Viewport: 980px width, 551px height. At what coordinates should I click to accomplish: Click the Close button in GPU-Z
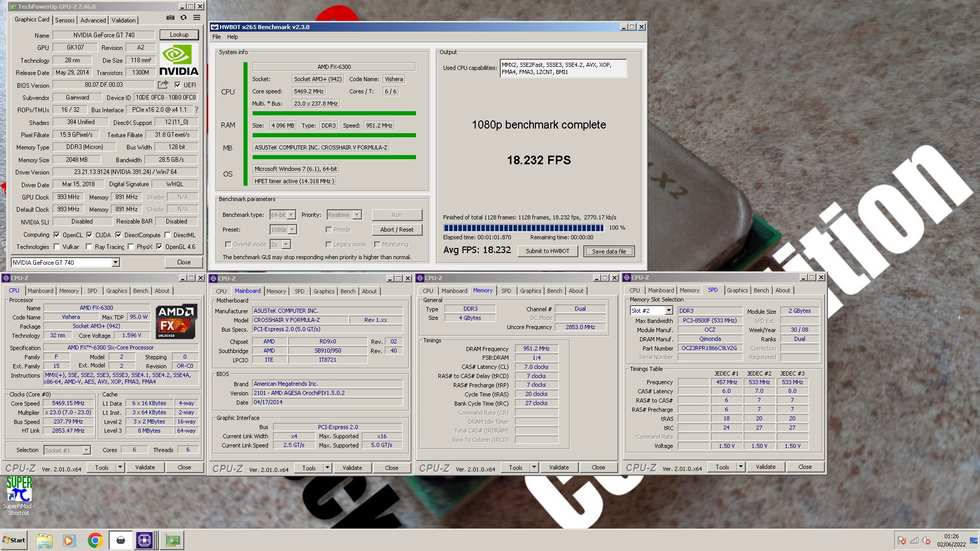[x=184, y=262]
